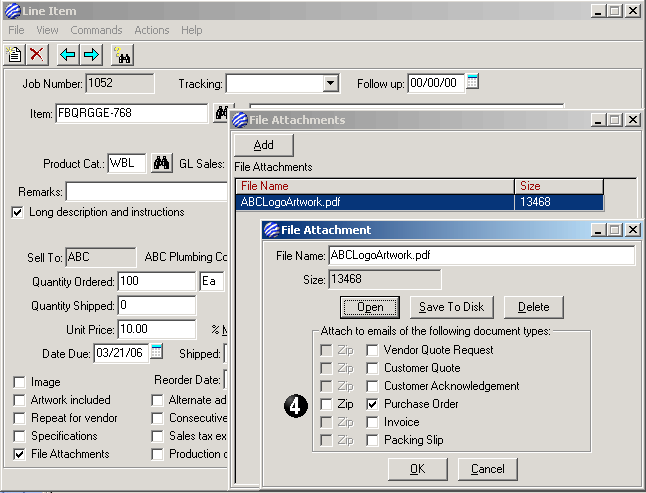This screenshot has width=646, height=493.
Task: Click the red X delete icon
Action: click(x=37, y=54)
